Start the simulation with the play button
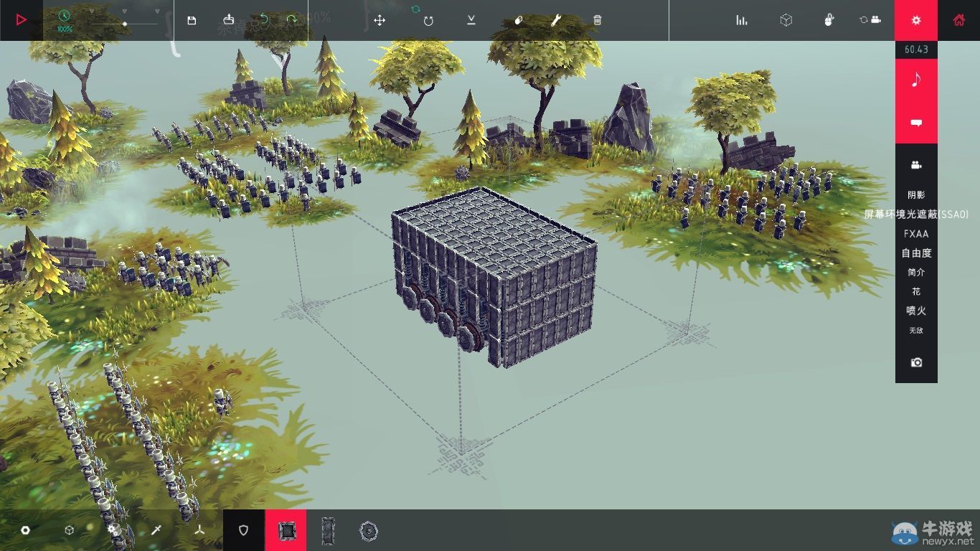The width and height of the screenshot is (980, 551). click(21, 20)
